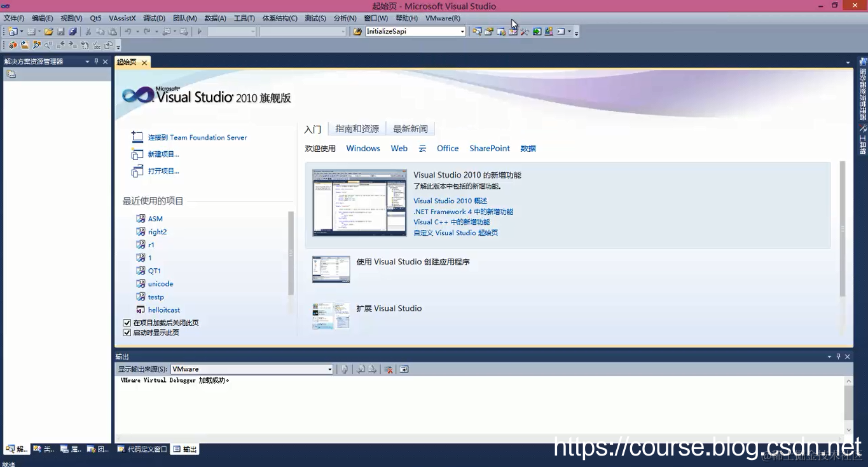Switch to the 最新新闻 tab
The width and height of the screenshot is (868, 467).
point(410,129)
